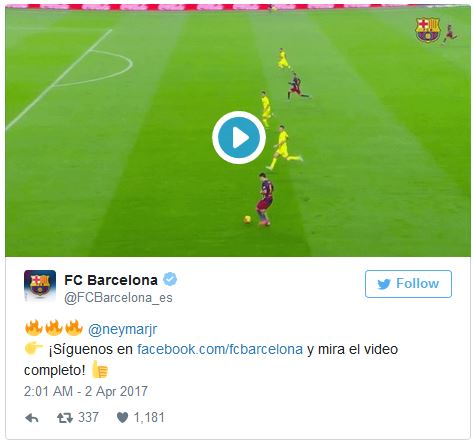The image size is (474, 441).
Task: Click the FC Barcelona avatar
Action: click(x=40, y=285)
